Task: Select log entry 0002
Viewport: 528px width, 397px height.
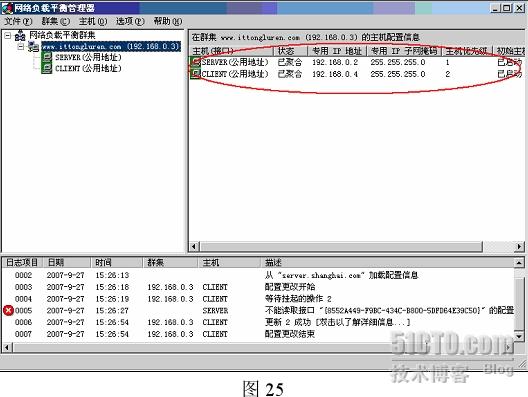Action: click(x=258, y=275)
